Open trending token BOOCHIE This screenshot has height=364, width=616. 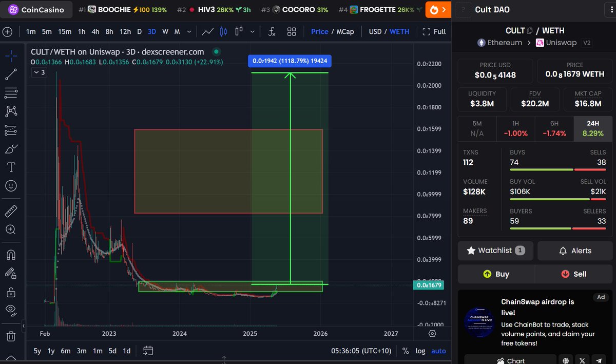[123, 9]
